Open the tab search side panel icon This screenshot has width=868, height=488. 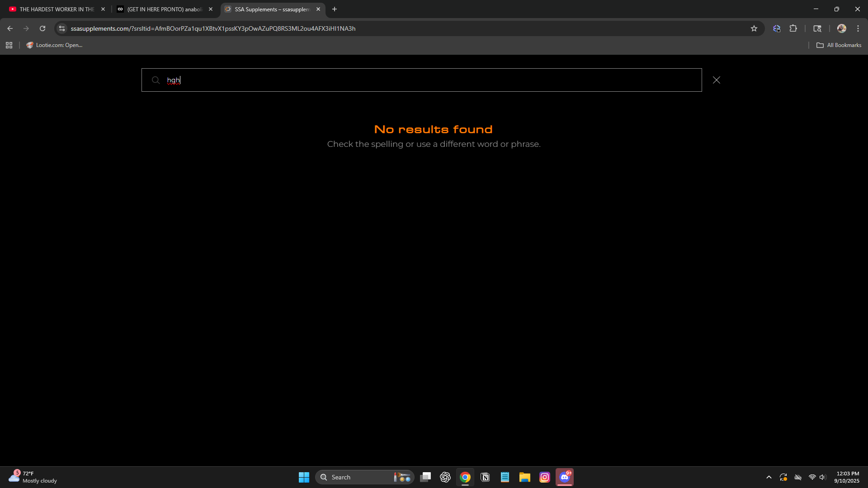(x=817, y=28)
